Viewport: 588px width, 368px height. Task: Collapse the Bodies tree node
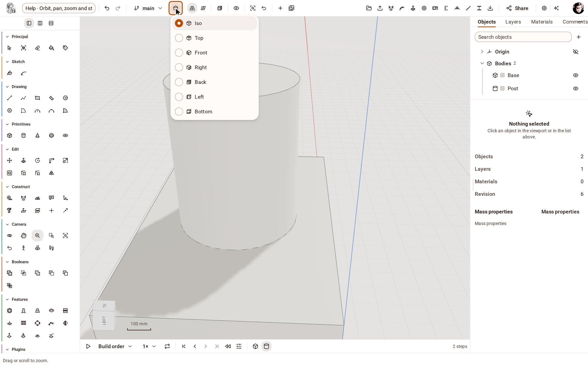tap(482, 63)
